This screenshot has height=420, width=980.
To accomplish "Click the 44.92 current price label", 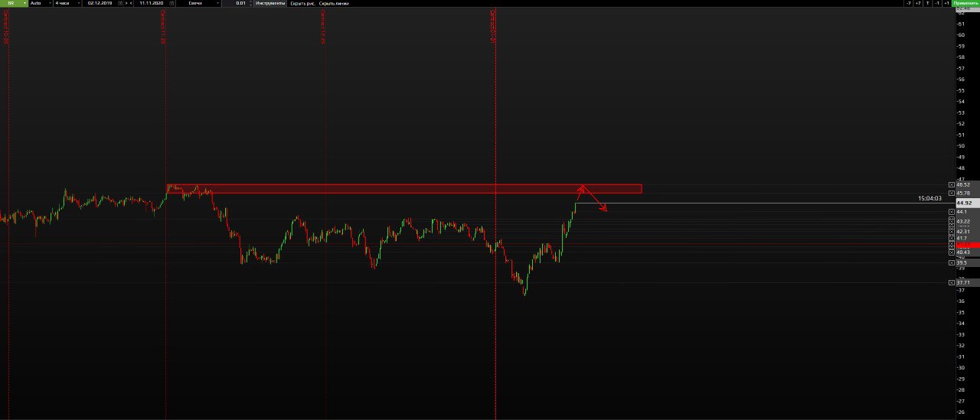I will click(x=968, y=203).
